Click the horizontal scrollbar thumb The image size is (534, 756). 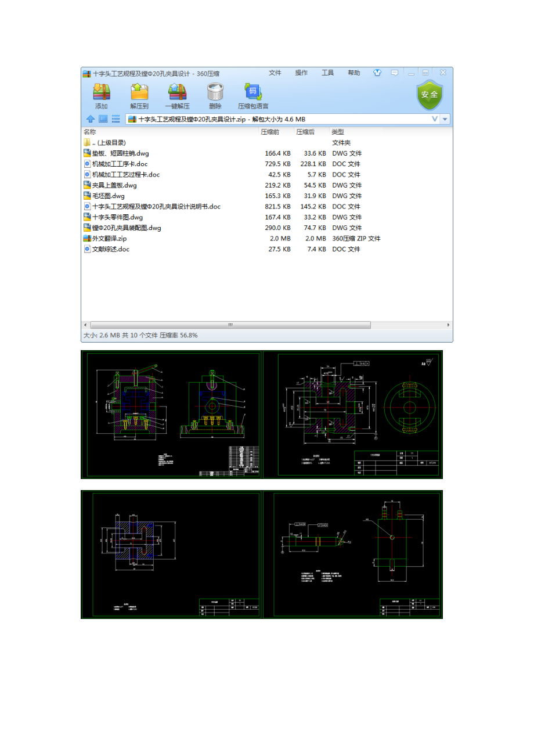click(230, 325)
